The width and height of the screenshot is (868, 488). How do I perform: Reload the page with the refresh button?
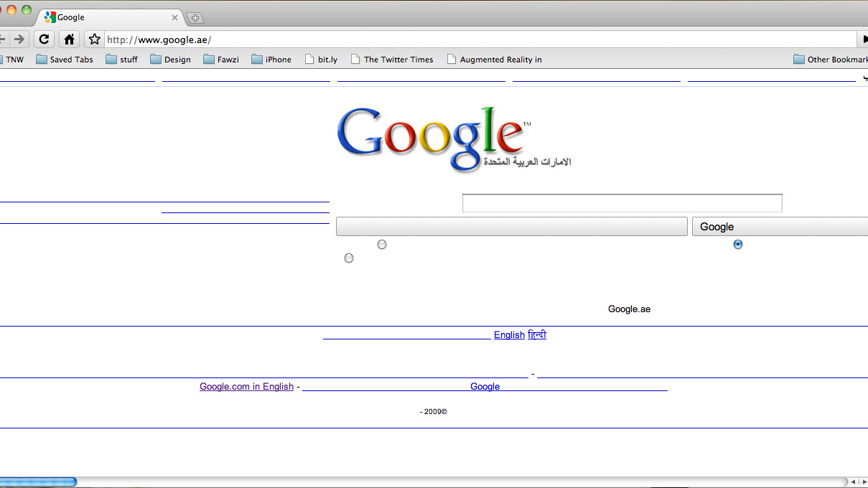pyautogui.click(x=44, y=39)
